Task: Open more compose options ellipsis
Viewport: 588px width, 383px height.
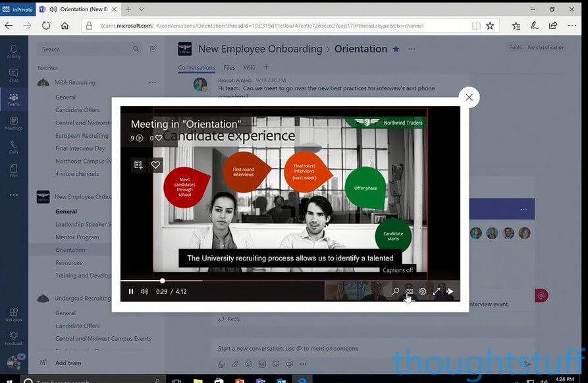Action: pos(303,364)
